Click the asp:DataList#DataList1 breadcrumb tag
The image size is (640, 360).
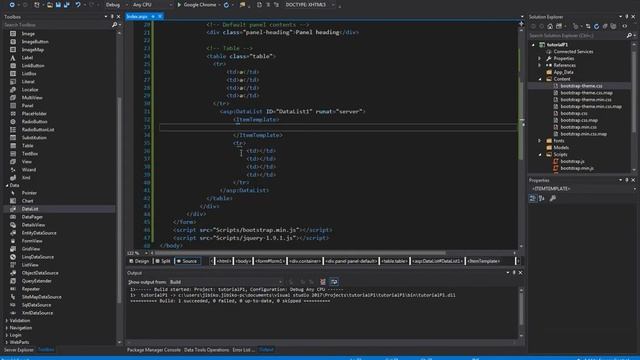(x=437, y=261)
